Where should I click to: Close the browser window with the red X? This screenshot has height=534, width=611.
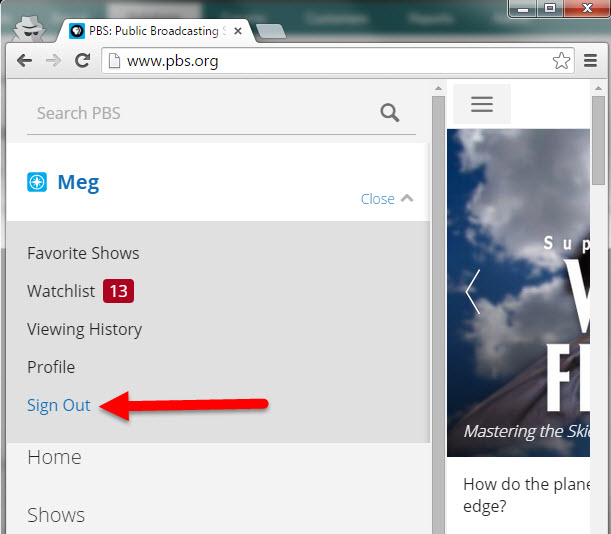[587, 8]
